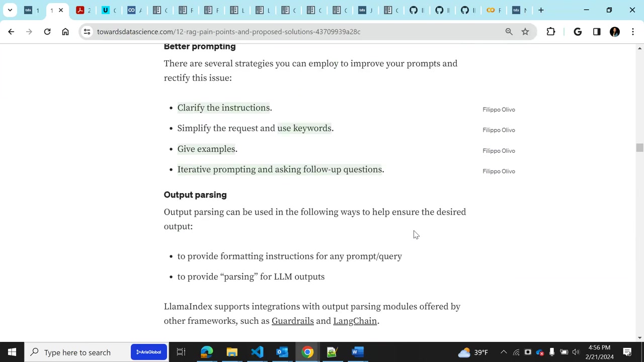The width and height of the screenshot is (644, 362).
Task: Click 'Iterative prompting and asking follow-up questions'
Action: point(280,169)
